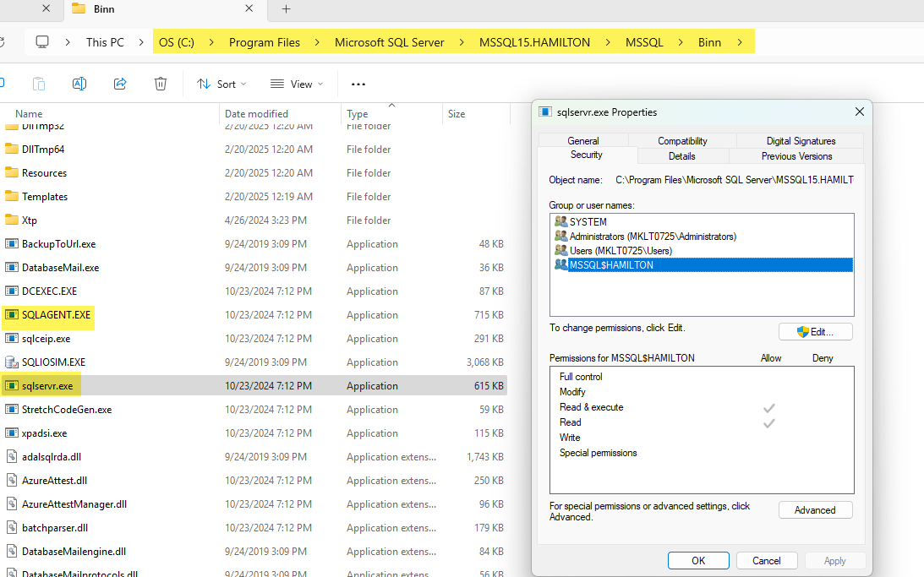924x577 pixels.
Task: Click the Share icon in the toolbar
Action: [x=120, y=84]
